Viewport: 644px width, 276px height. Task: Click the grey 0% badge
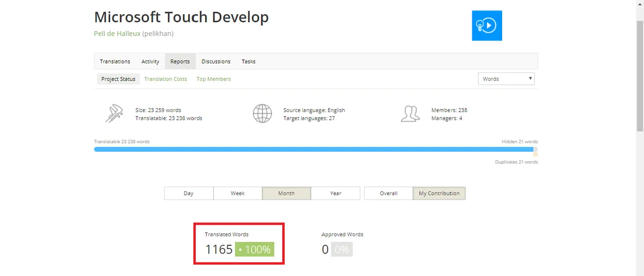342,249
